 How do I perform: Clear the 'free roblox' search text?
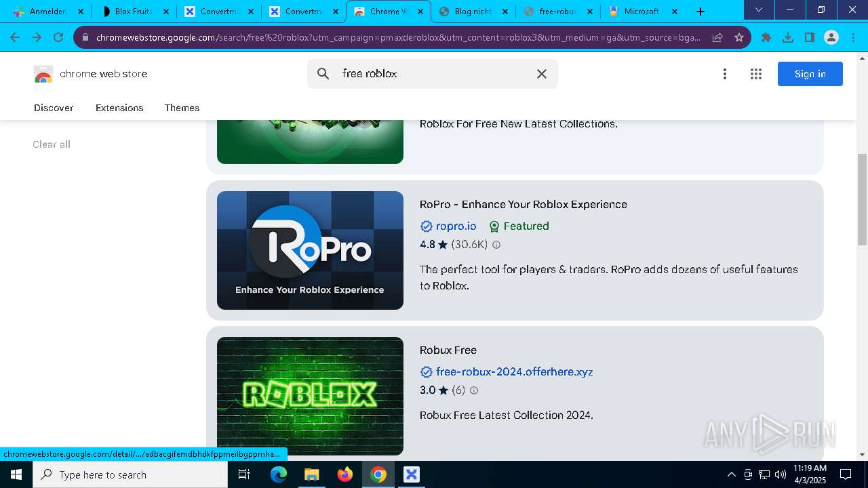point(542,74)
